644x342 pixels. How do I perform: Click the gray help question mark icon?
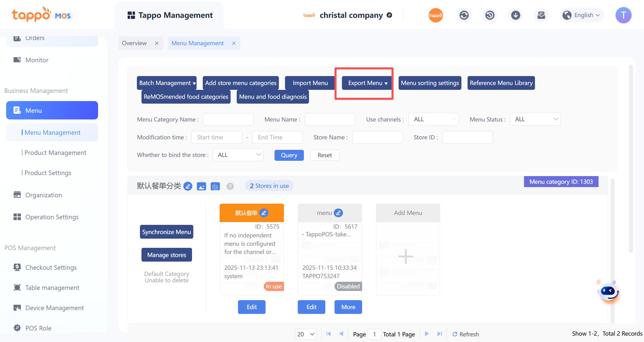[230, 186]
